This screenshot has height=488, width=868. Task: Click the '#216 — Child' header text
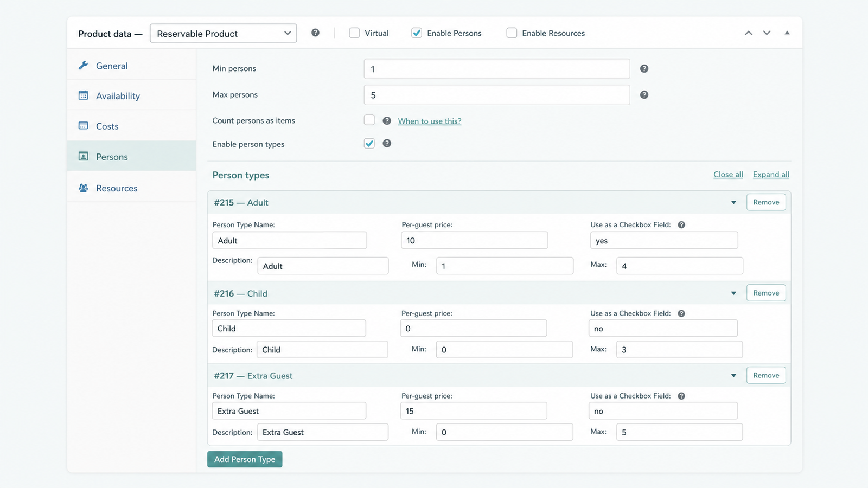pos(240,293)
